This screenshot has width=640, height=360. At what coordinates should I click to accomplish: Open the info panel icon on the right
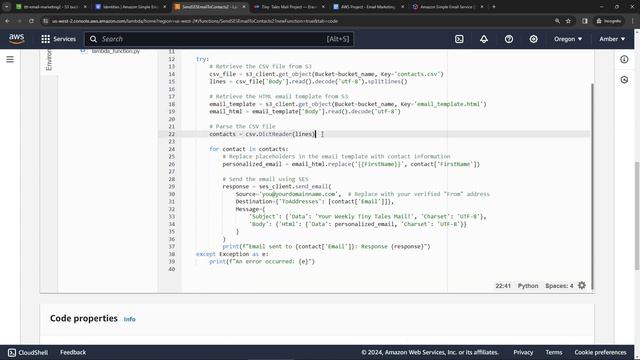coord(624,60)
